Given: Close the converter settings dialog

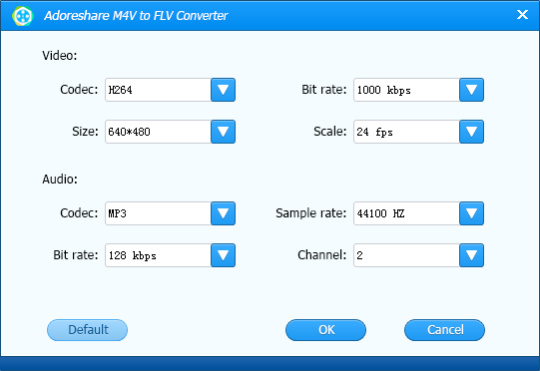Looking at the screenshot, I should coord(522,14).
